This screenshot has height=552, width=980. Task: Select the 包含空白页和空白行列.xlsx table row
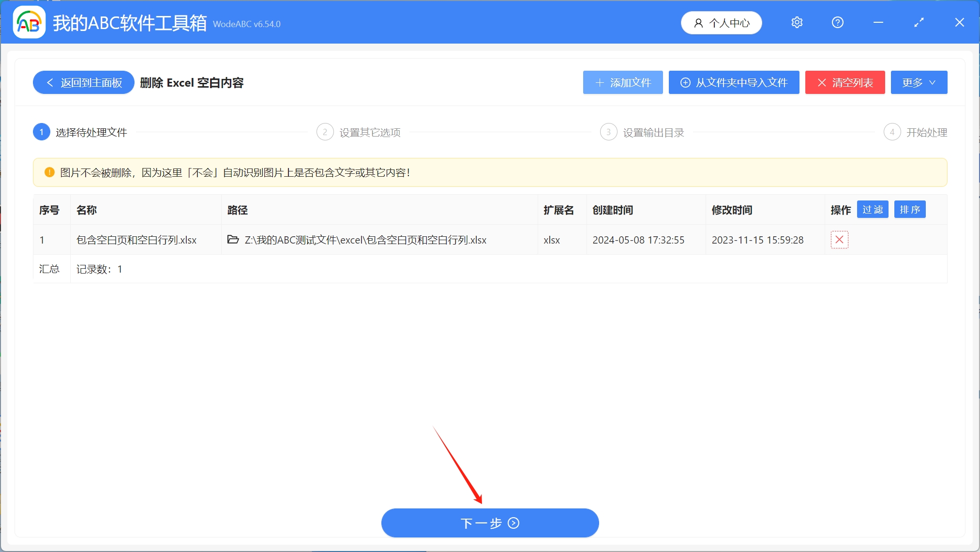[x=137, y=240]
